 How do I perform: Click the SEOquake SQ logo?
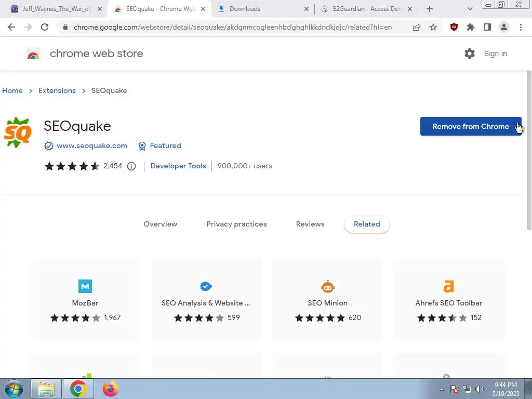pos(18,132)
